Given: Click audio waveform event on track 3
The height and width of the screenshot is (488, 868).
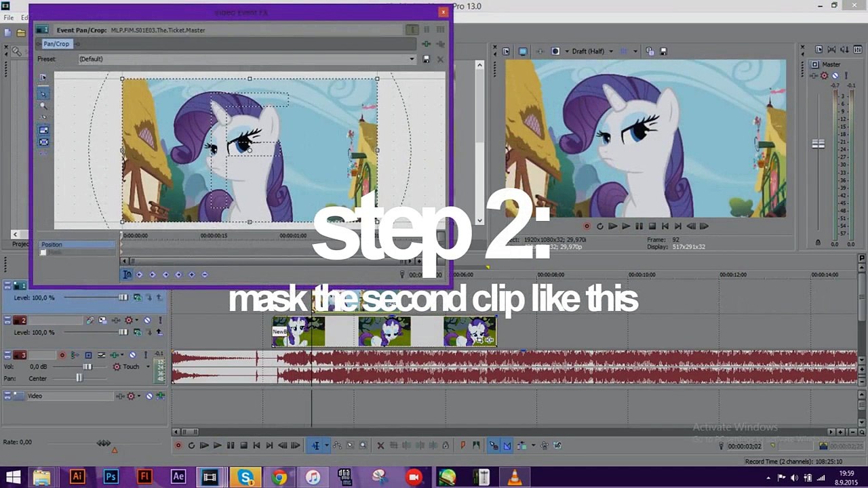Looking at the screenshot, I should click(x=514, y=367).
